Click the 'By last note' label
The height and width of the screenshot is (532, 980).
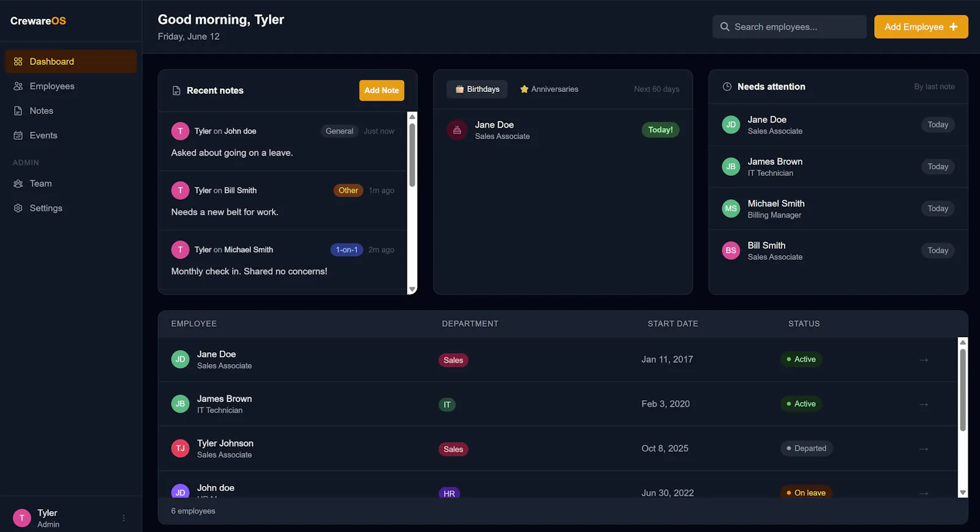pos(935,87)
